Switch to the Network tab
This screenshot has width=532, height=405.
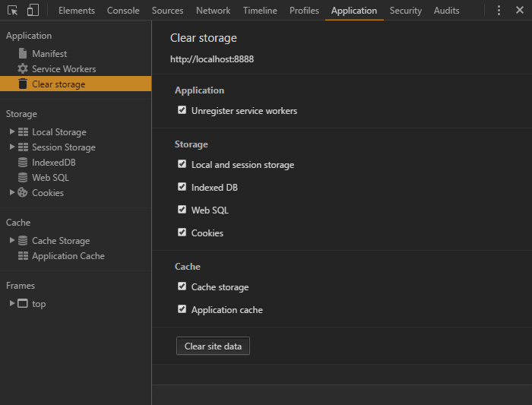[213, 11]
